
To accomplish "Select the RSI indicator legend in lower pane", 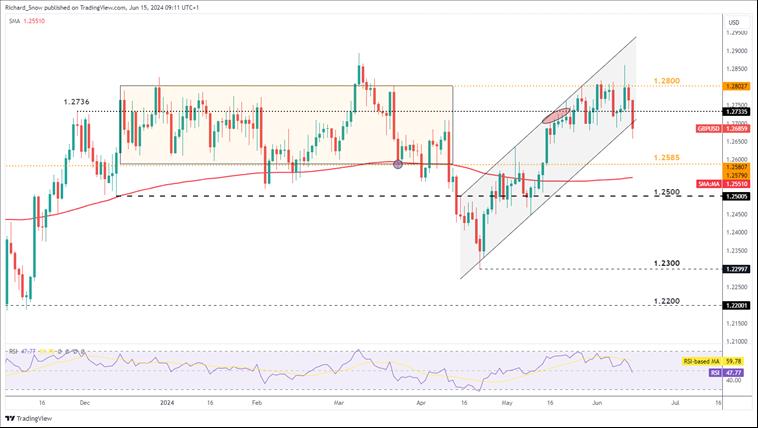I will click(x=24, y=352).
